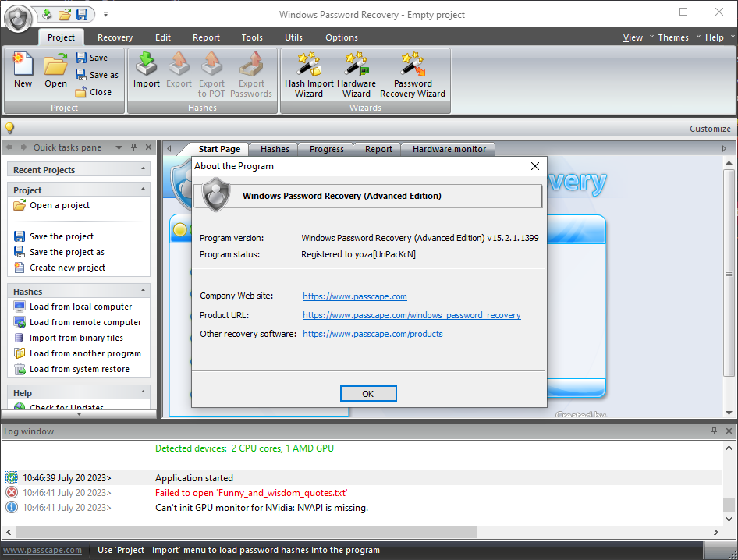Viewport: 738px width, 560px height.
Task: Close the About the Program dialog
Action: [x=534, y=166]
